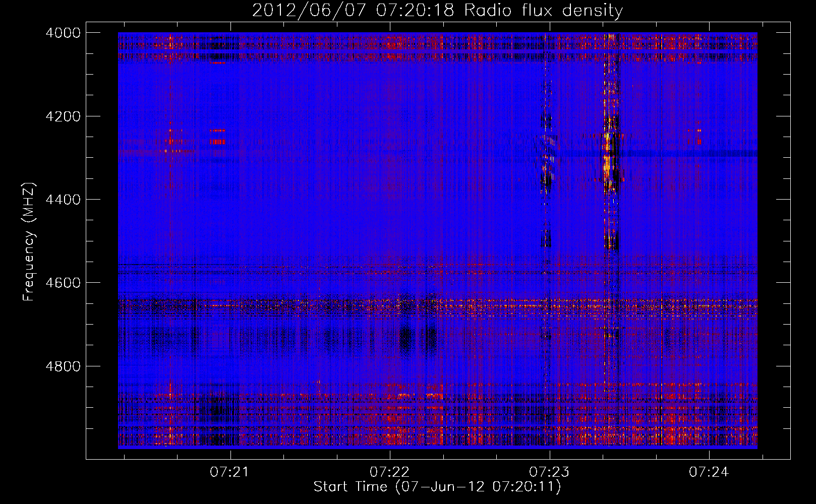Select the 4600 frequency axis label
Image resolution: width=816 pixels, height=504 pixels.
63,283
